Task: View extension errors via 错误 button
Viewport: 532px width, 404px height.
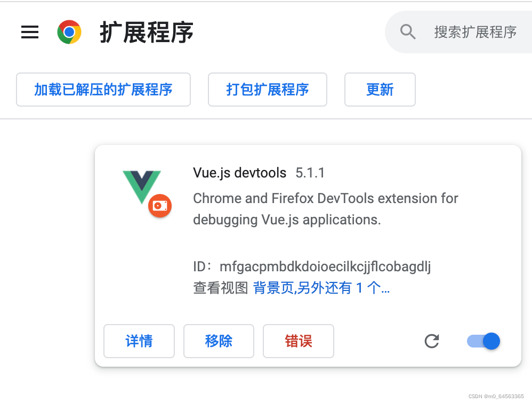Action: [x=298, y=341]
